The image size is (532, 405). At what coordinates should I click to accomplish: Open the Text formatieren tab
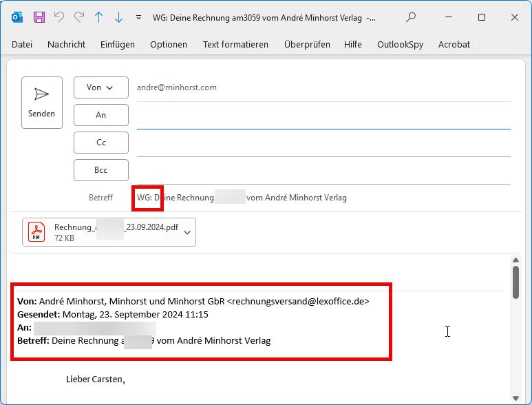point(235,45)
